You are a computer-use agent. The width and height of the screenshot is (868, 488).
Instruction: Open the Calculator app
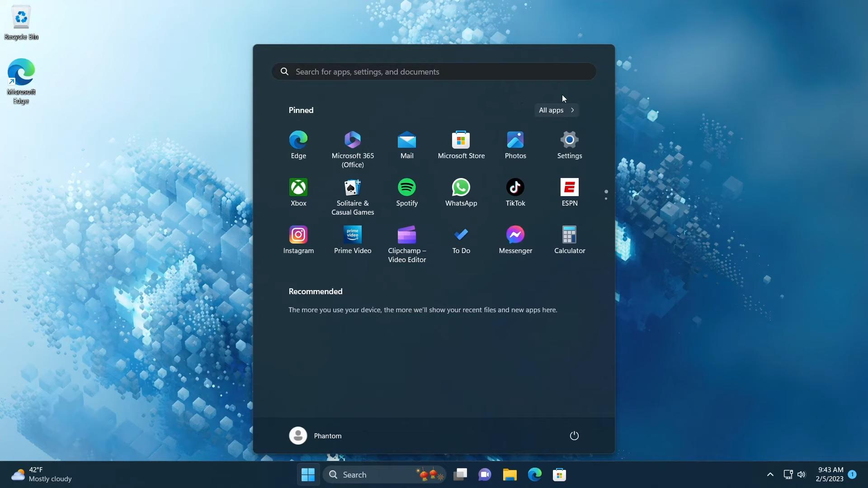coord(570,240)
